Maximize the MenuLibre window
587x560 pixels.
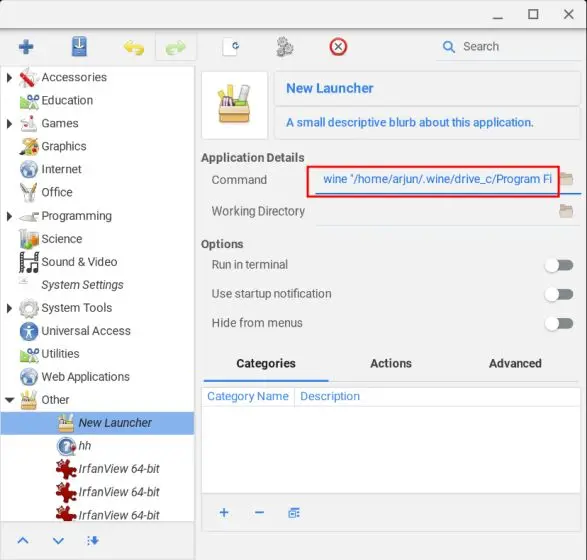pyautogui.click(x=533, y=14)
